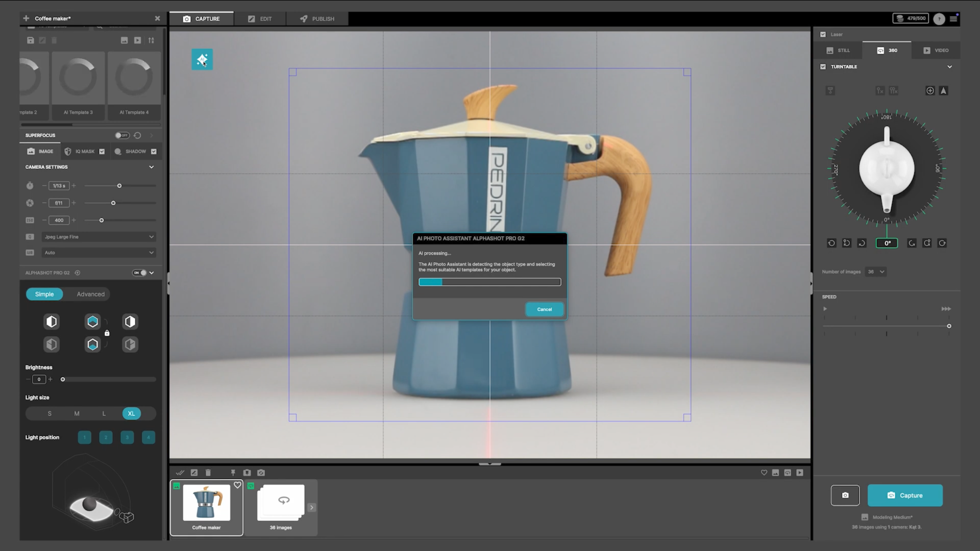This screenshot has width=980, height=551.
Task: Select the top-right lighting preset hexagon
Action: pos(130,321)
